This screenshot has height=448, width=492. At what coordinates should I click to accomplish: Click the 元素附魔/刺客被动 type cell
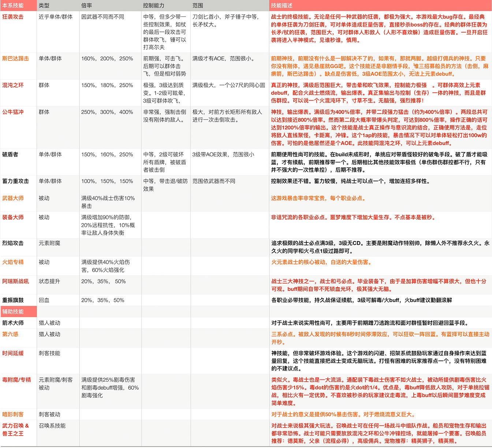click(x=58, y=391)
